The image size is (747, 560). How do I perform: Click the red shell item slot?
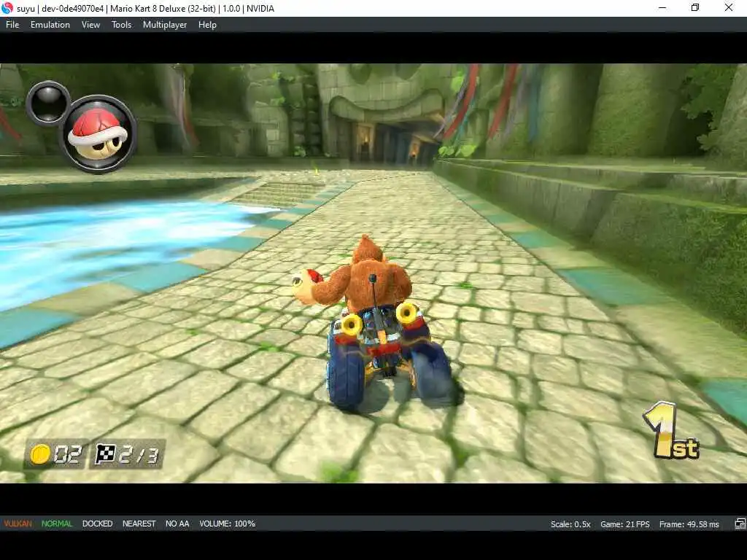click(98, 133)
